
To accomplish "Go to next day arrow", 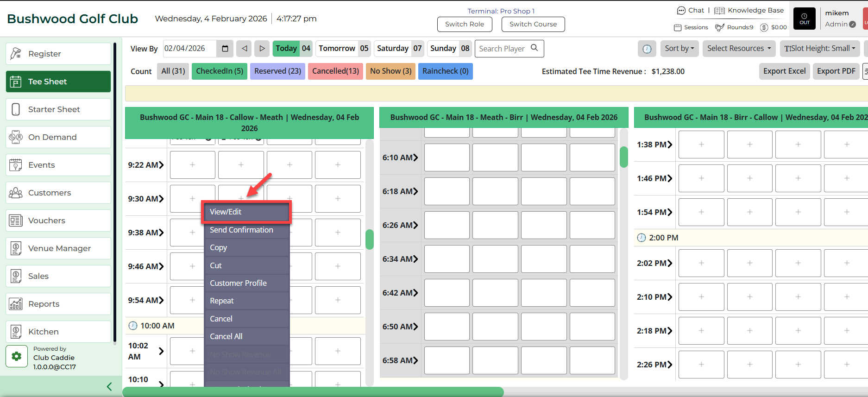I will 262,49.
